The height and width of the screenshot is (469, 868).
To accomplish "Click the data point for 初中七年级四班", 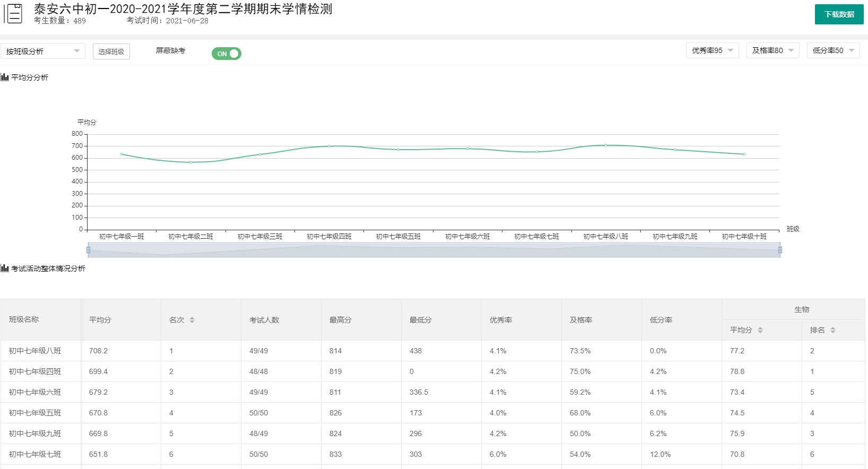I will (x=329, y=146).
